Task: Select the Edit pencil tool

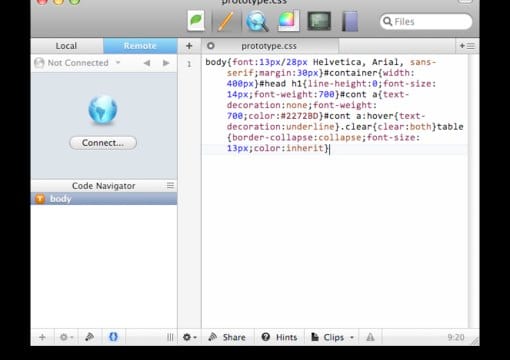Action: [x=226, y=21]
